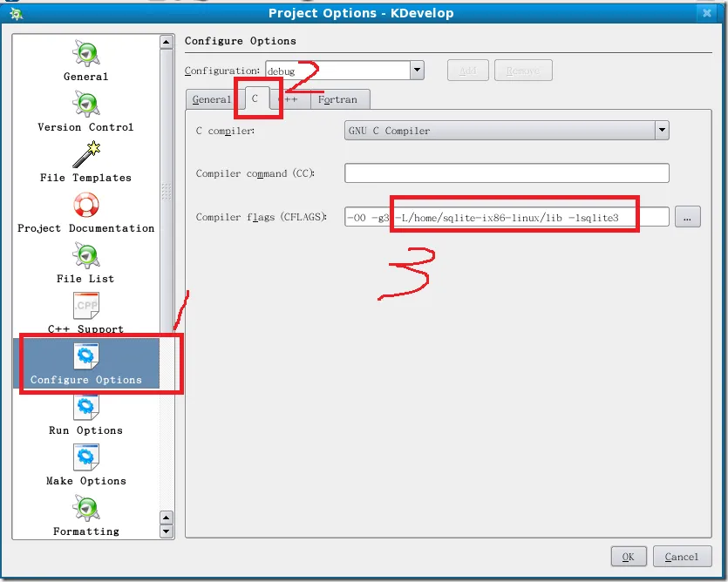This screenshot has width=728, height=582.
Task: Select the File List icon
Action: (x=86, y=255)
